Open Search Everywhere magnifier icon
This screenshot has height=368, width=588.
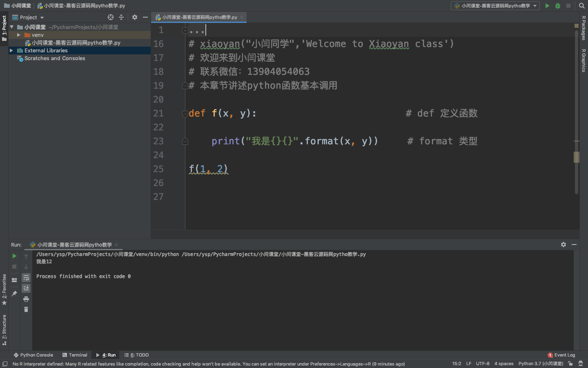pos(582,6)
